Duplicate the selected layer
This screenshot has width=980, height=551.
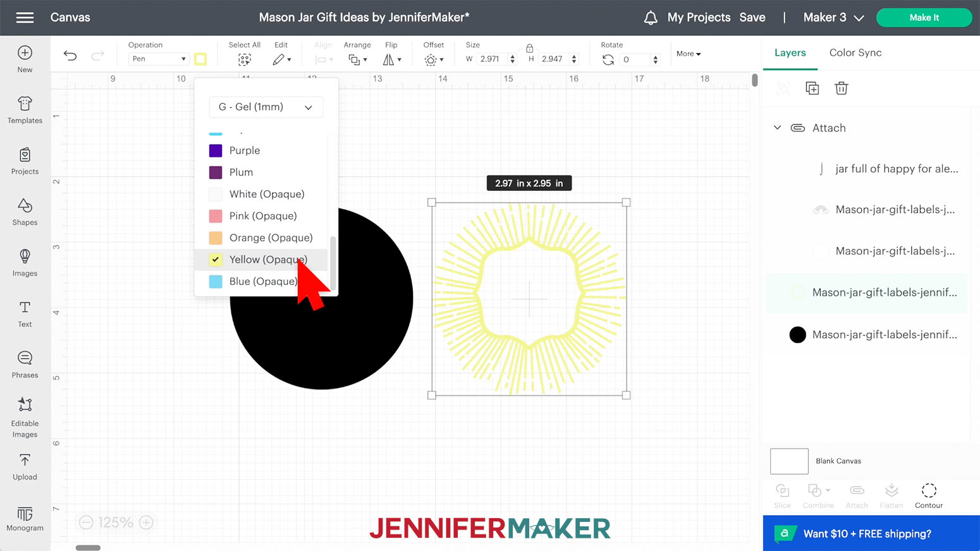[812, 88]
